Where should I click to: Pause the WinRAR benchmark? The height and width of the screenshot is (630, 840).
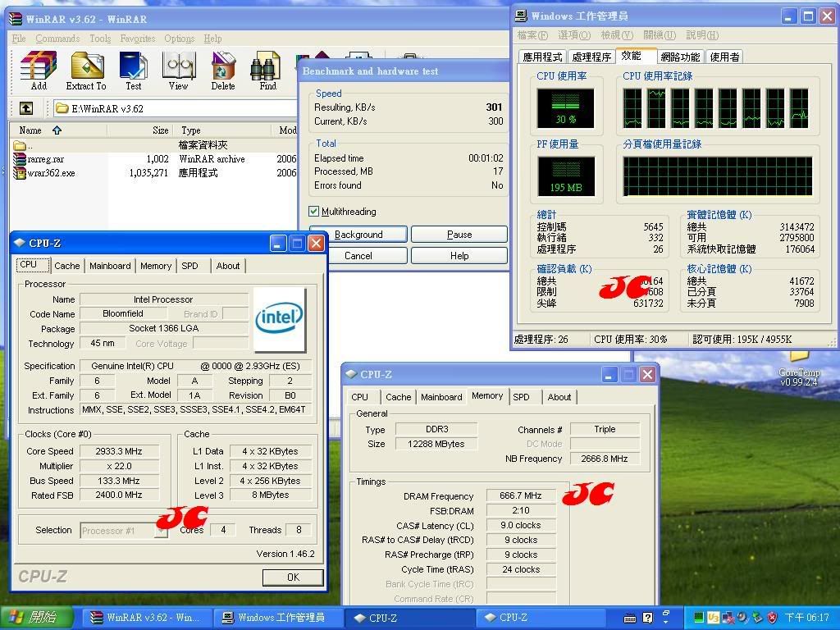pos(459,235)
